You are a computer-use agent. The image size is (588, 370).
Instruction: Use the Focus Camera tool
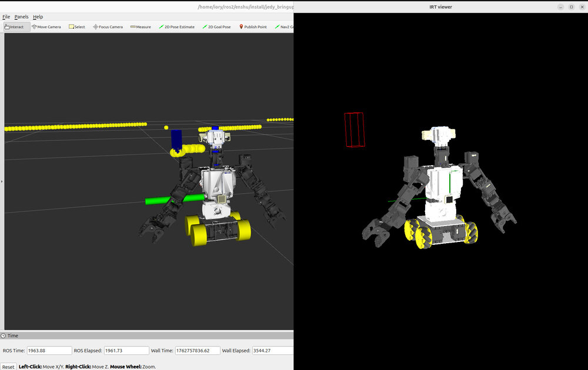(x=108, y=26)
